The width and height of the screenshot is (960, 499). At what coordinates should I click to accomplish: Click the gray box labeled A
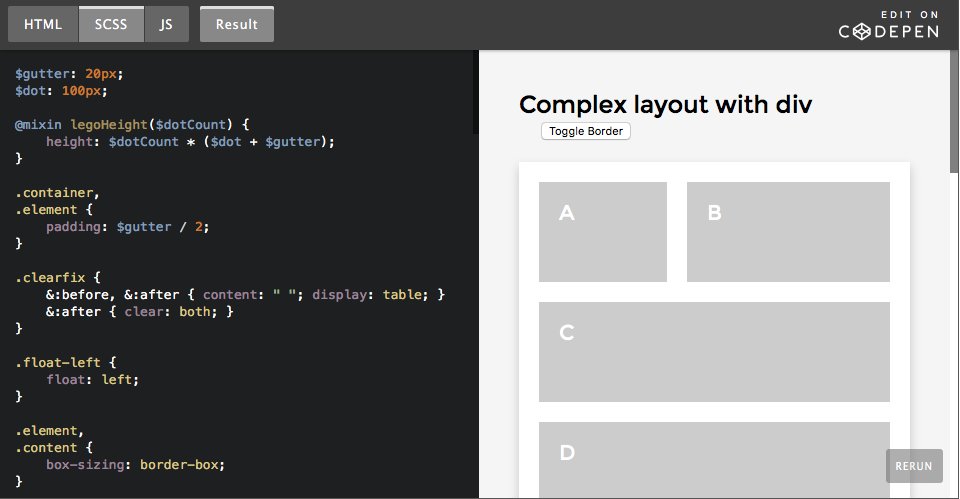(602, 231)
